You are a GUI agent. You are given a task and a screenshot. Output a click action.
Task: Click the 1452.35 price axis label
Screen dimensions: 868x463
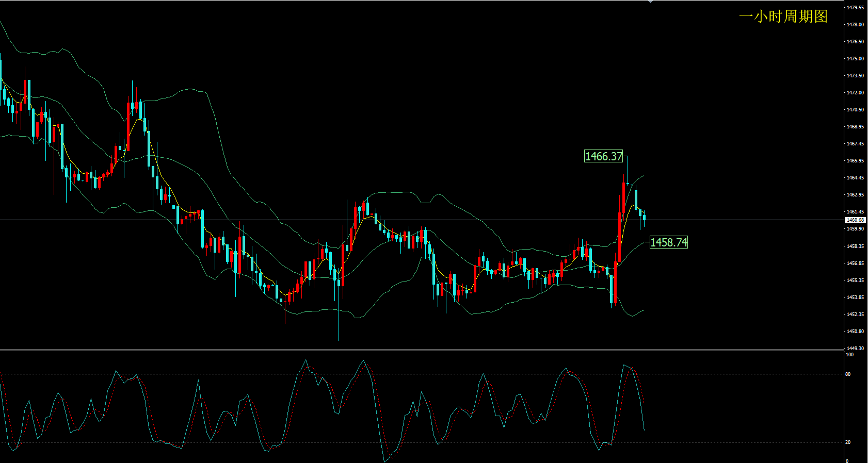click(x=855, y=315)
